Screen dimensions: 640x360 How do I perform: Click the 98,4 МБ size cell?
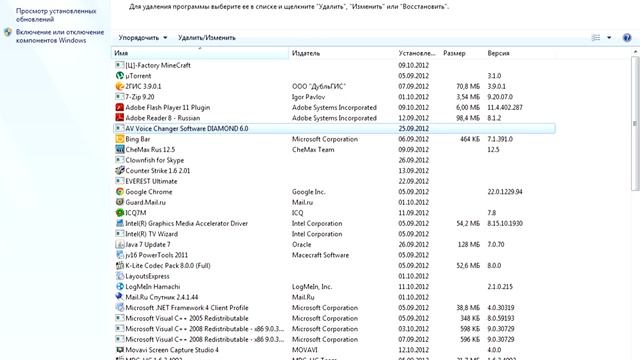[x=468, y=118]
